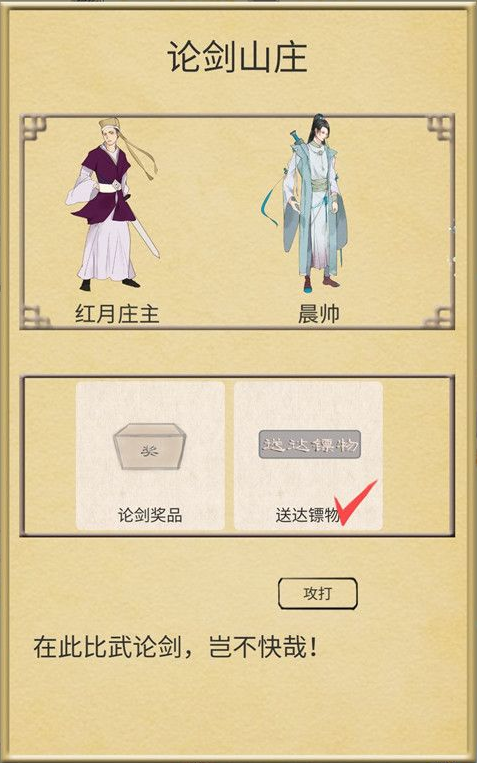
Task: Click the top-left corner ornament of character frame
Action: tap(34, 129)
